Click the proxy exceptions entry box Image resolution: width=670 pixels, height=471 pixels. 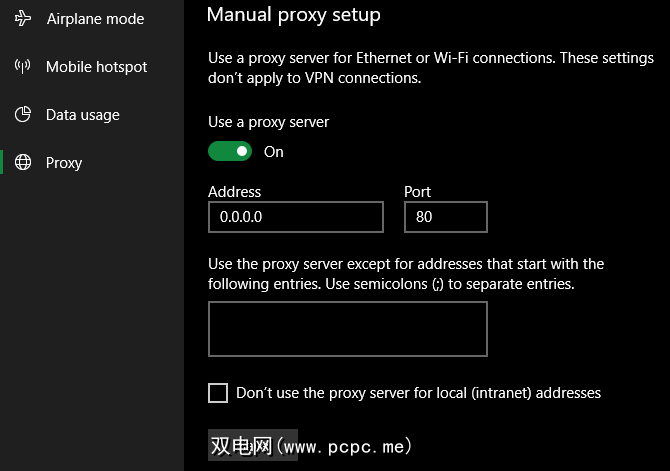347,329
